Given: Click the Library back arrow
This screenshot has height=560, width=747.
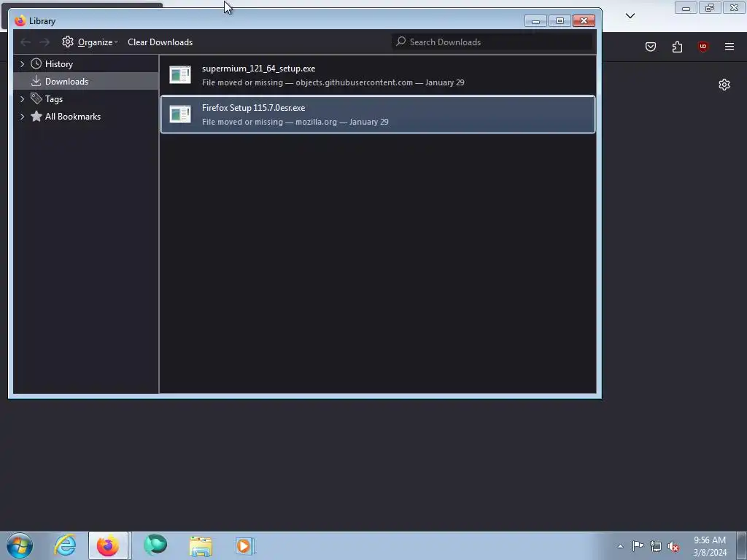Looking at the screenshot, I should pos(26,42).
